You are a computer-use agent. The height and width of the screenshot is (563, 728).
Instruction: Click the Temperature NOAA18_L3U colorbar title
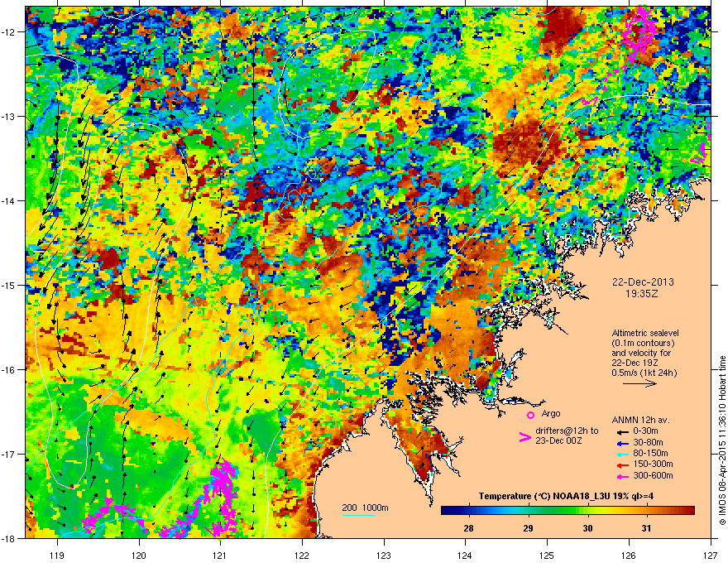566,496
